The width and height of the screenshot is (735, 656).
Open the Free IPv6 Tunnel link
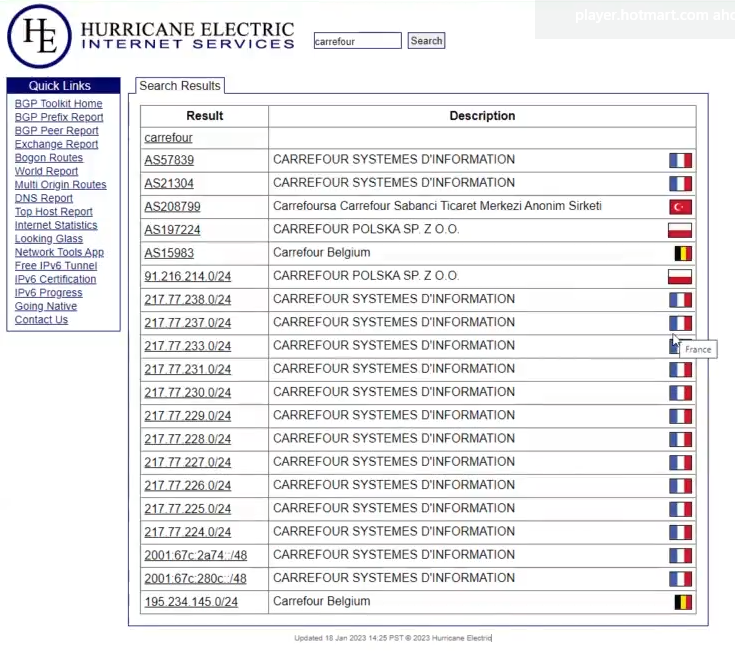56,265
